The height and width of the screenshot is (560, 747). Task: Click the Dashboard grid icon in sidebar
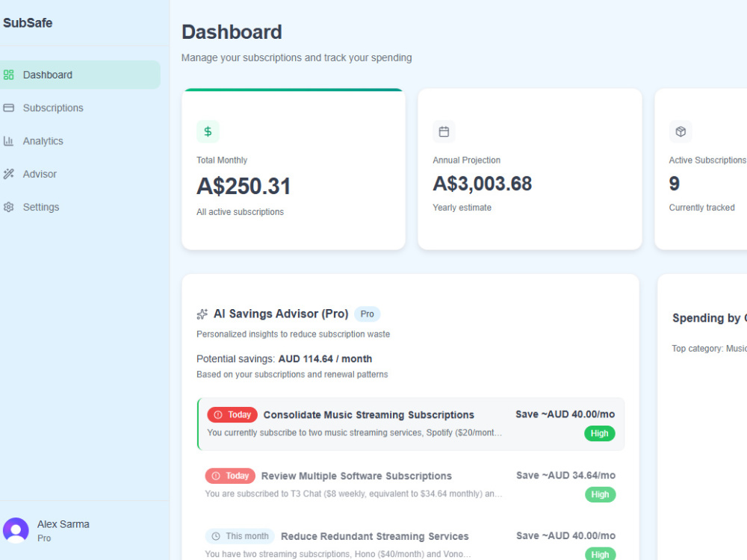(x=8, y=75)
